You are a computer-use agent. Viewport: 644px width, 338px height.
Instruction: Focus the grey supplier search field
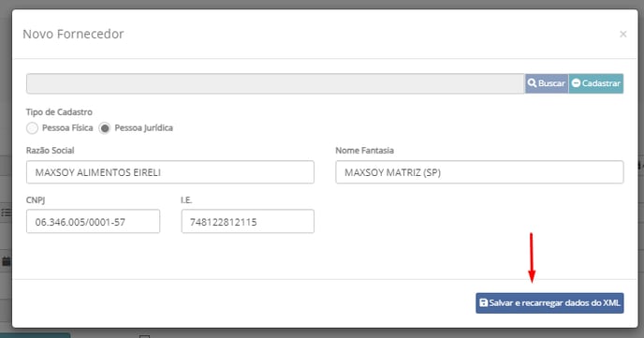(x=275, y=83)
